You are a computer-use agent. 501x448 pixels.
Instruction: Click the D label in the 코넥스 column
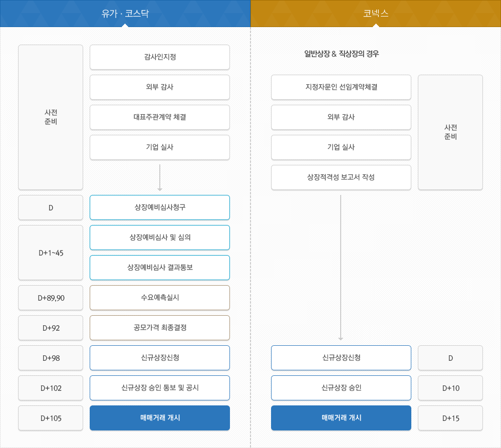coord(450,358)
